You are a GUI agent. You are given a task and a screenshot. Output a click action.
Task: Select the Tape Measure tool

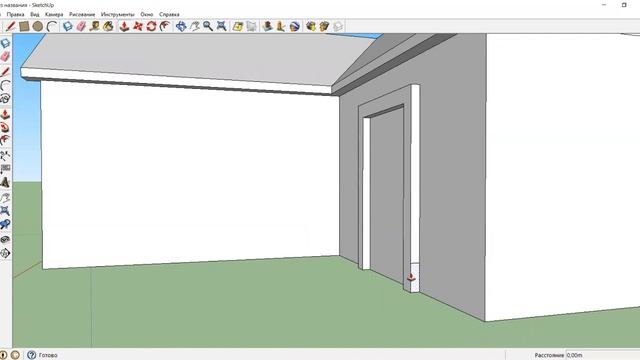(x=95, y=27)
